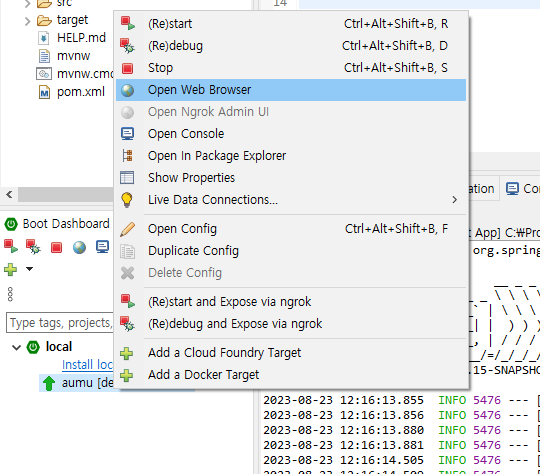Image resolution: width=540 pixels, height=474 pixels.
Task: Click the green plus icon beside Docker Target
Action: [127, 375]
